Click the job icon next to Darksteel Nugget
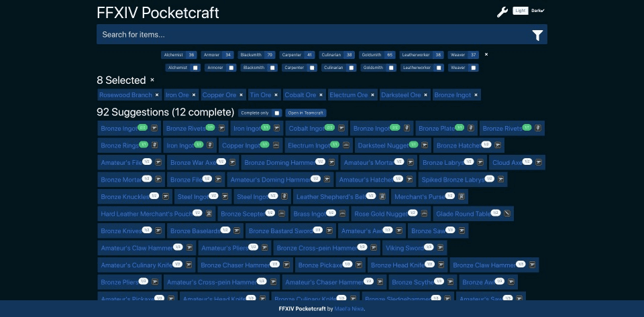The height and width of the screenshot is (317, 644). tap(425, 145)
